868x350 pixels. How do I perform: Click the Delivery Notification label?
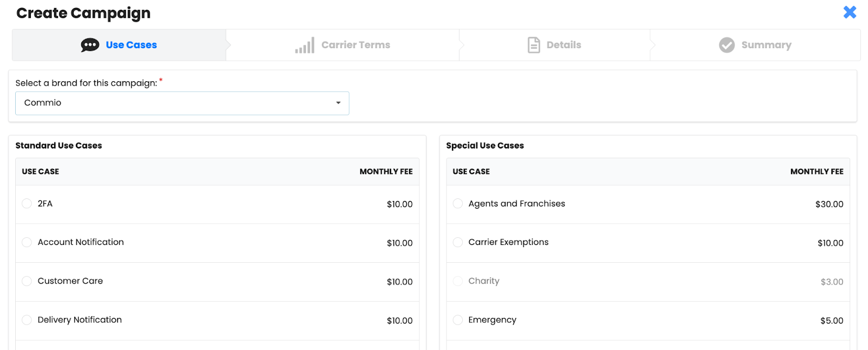pyautogui.click(x=80, y=320)
